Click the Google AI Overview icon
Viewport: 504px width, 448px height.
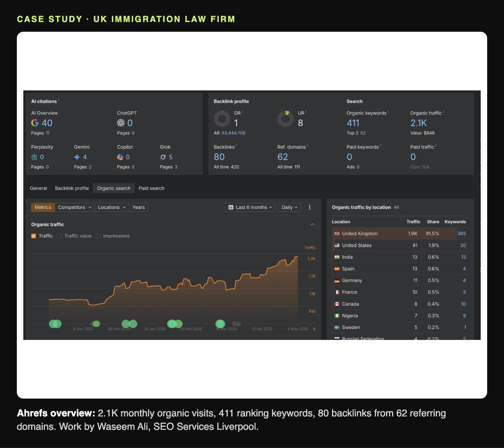pos(35,123)
